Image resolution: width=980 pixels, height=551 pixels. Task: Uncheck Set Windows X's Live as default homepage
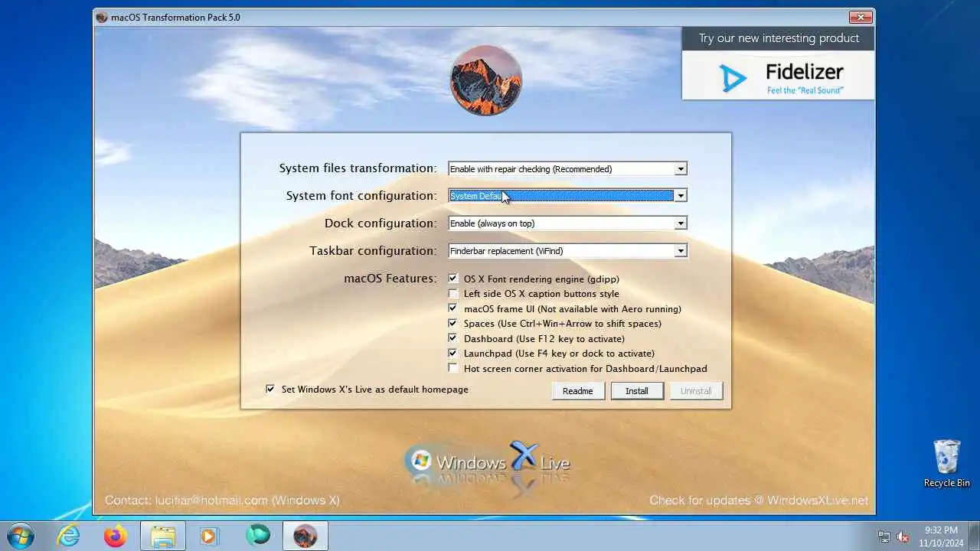pyautogui.click(x=270, y=389)
